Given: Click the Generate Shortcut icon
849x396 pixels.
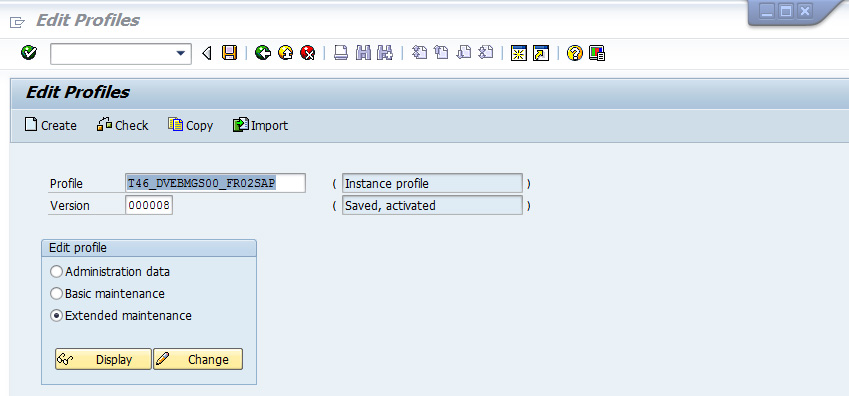Looking at the screenshot, I should point(541,53).
